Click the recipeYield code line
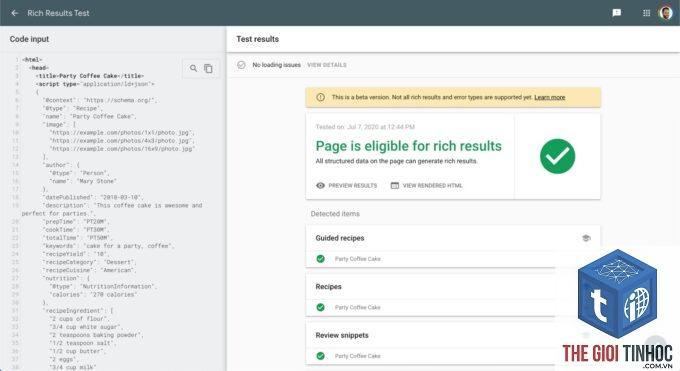The width and height of the screenshot is (680, 371). pyautogui.click(x=75, y=254)
